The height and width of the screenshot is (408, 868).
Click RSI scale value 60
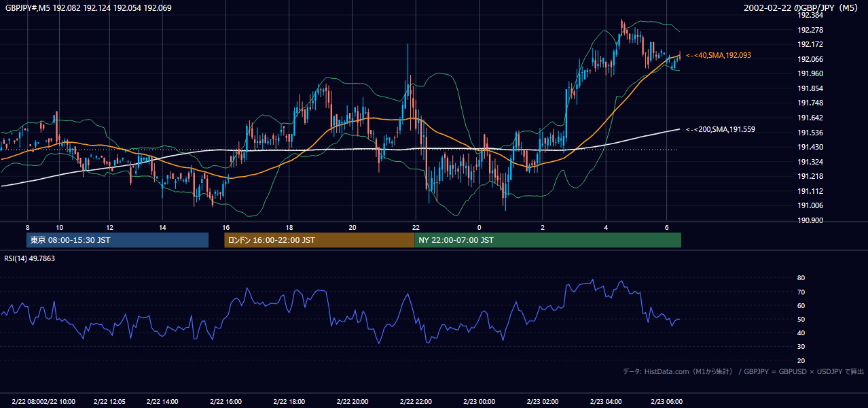[x=801, y=305]
